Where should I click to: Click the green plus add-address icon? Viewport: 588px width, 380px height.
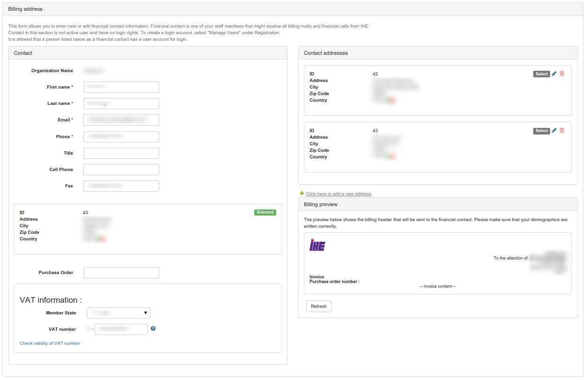click(x=302, y=194)
